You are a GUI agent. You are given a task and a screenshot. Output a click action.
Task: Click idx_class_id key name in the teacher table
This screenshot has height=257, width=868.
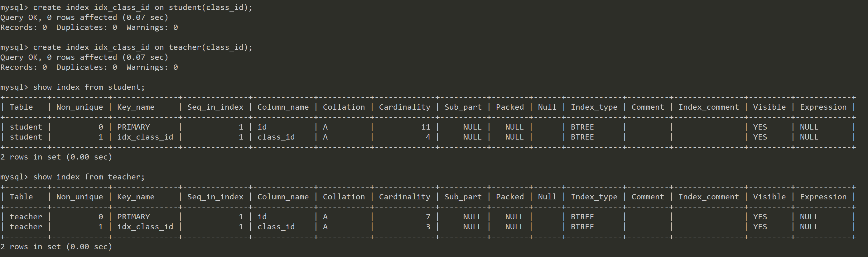(x=145, y=227)
